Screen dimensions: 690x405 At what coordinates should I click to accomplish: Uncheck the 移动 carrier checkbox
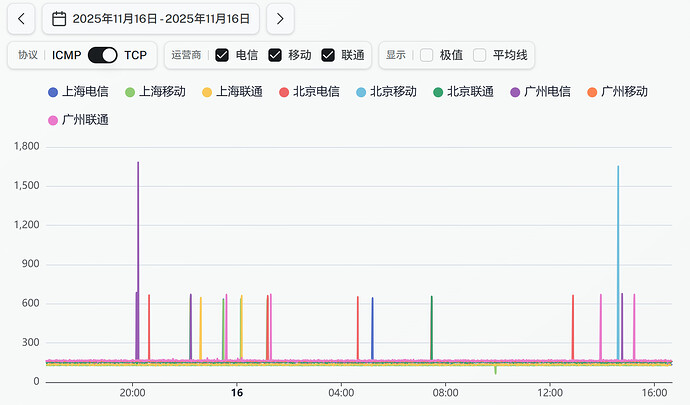pyautogui.click(x=275, y=55)
